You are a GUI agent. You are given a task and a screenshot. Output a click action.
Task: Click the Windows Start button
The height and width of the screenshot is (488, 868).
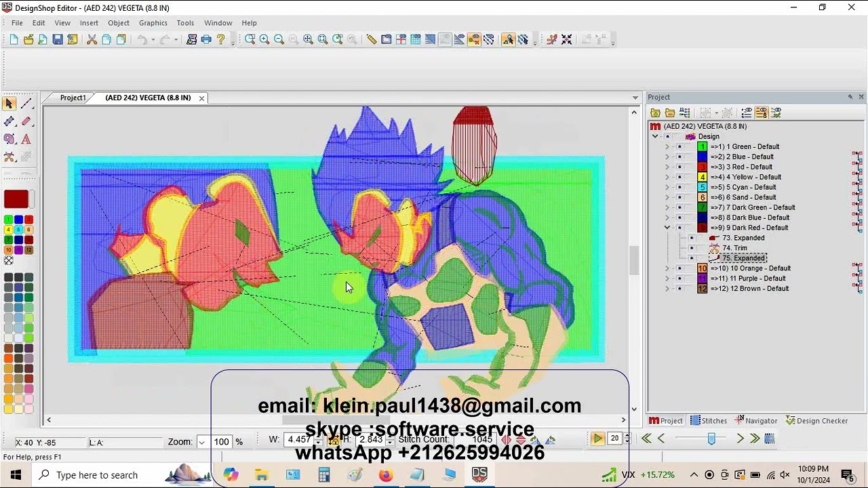click(x=16, y=474)
